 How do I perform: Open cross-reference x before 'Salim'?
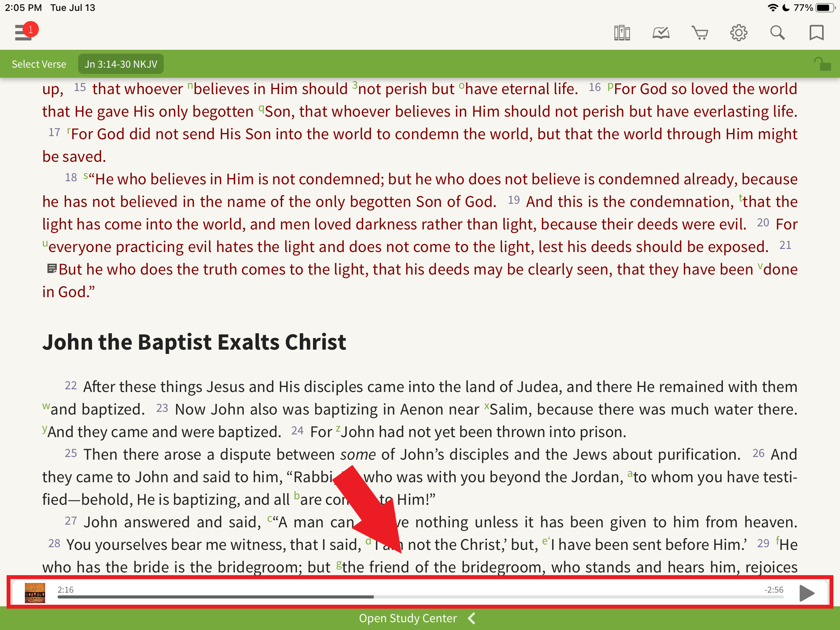point(486,406)
